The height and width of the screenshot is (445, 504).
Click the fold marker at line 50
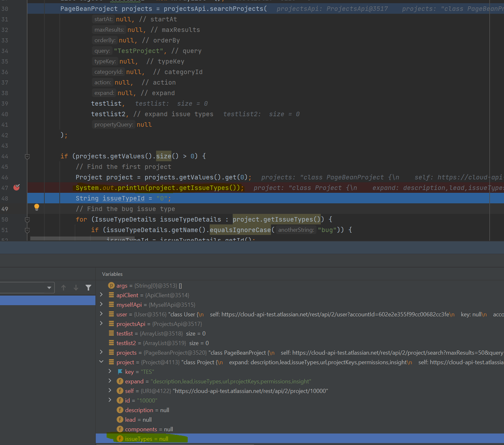point(27,220)
